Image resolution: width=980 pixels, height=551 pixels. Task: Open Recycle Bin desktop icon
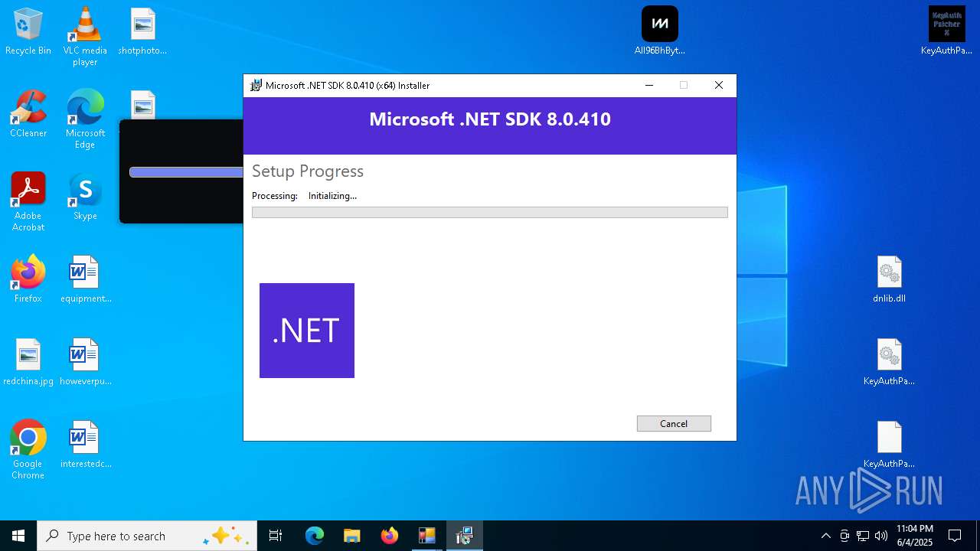tap(28, 31)
